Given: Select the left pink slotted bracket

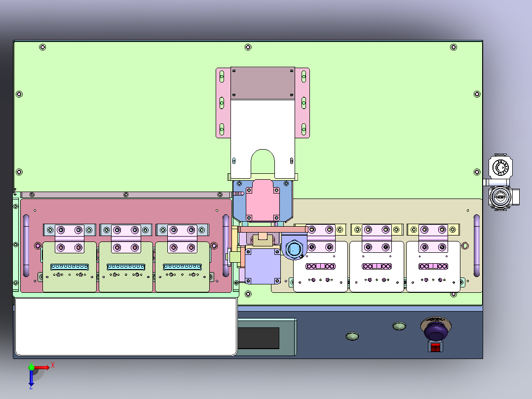Looking at the screenshot, I should coord(223,103).
